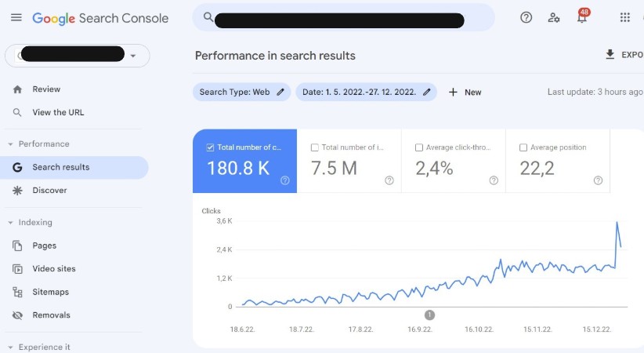Collapse the Indexing section
Screen dimensions: 644x353
click(x=10, y=223)
